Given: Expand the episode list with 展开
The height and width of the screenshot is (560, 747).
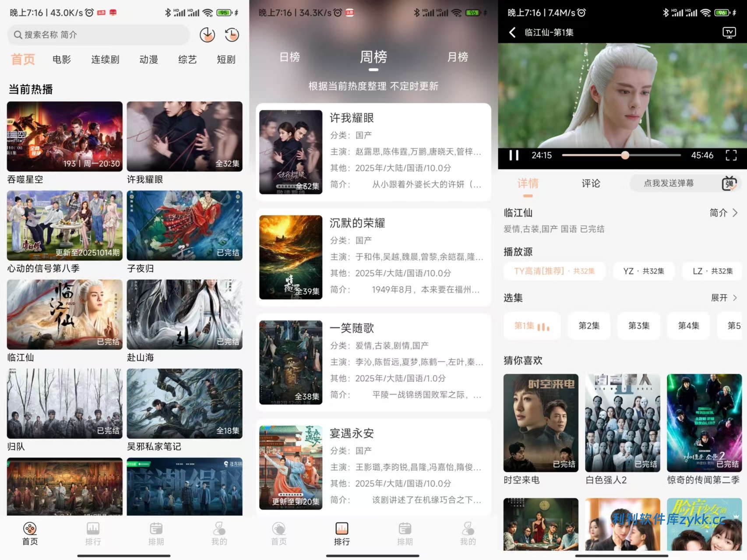Looking at the screenshot, I should [x=724, y=298].
